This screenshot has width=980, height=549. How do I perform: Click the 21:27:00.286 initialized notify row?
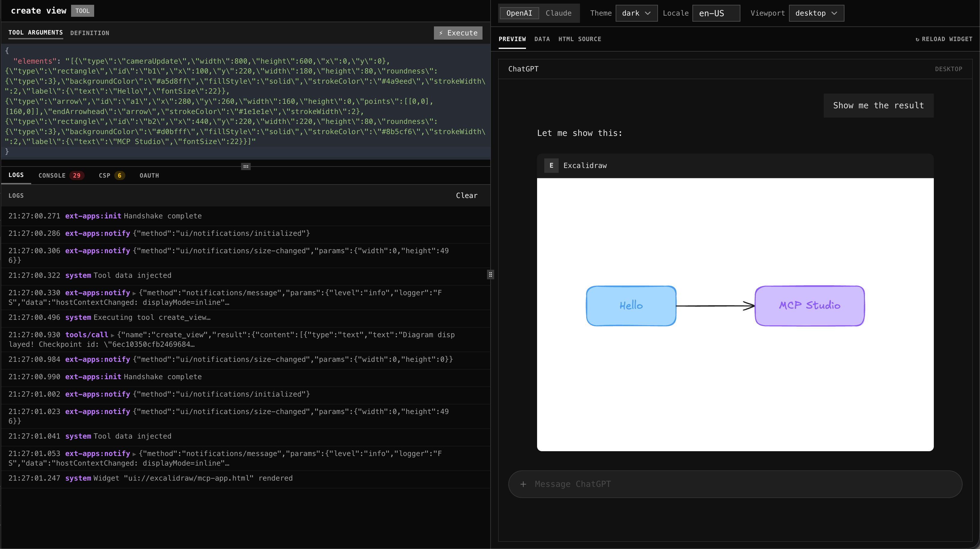coord(245,233)
